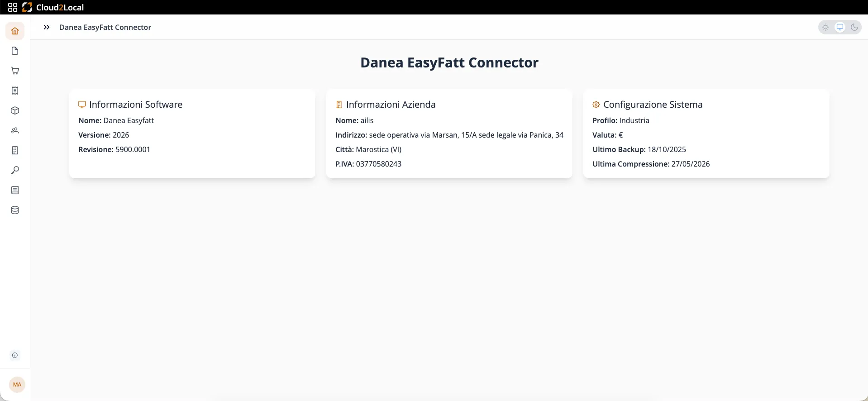Click the Nome value Danea Easyfatt

(x=129, y=120)
